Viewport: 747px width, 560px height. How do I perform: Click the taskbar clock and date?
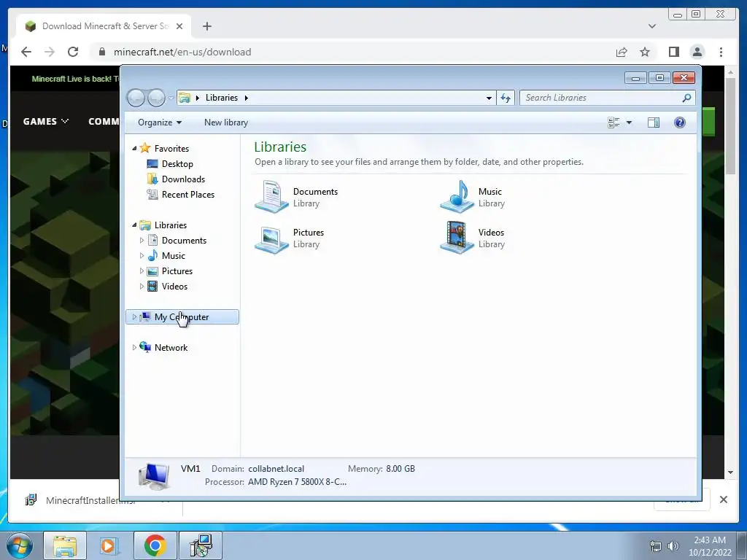point(710,546)
